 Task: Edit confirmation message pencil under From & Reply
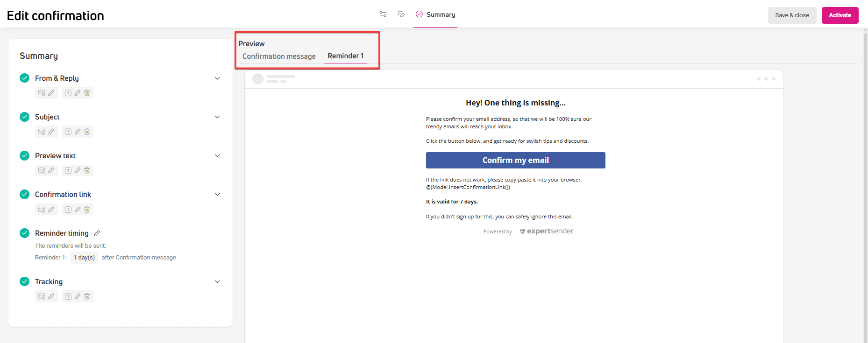click(51, 93)
